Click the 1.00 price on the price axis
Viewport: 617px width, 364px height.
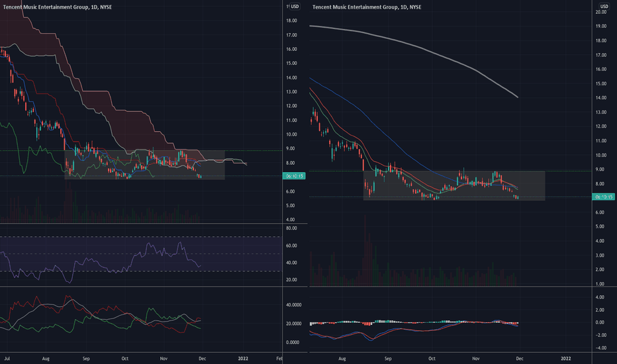[x=601, y=284]
